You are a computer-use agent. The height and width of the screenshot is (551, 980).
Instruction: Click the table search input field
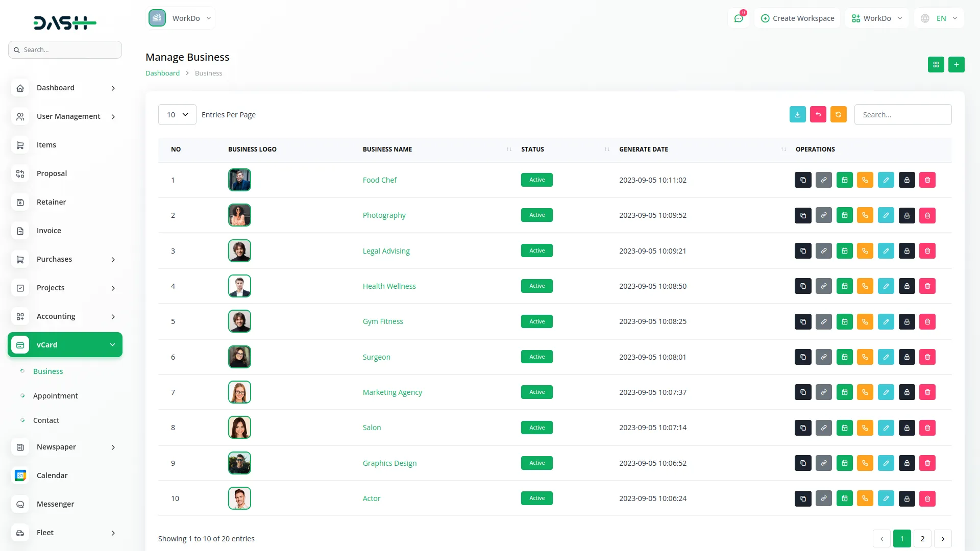click(902, 115)
